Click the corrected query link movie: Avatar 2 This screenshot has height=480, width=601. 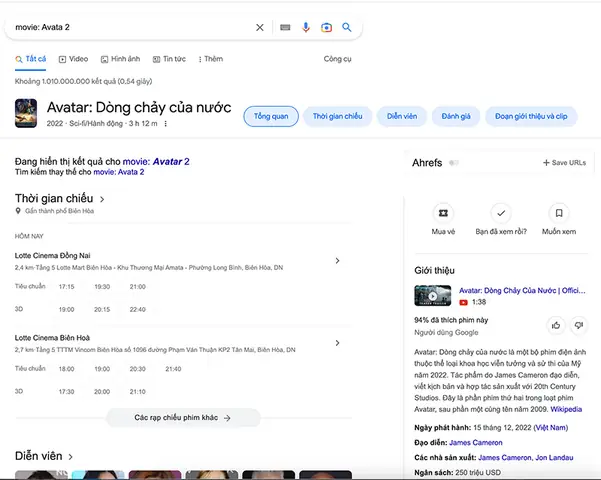point(156,161)
